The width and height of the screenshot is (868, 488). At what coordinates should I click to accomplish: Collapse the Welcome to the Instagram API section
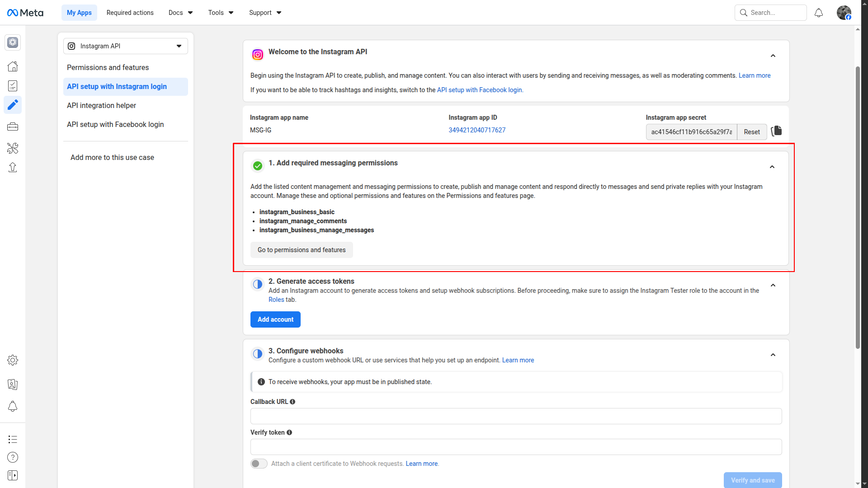(x=773, y=56)
